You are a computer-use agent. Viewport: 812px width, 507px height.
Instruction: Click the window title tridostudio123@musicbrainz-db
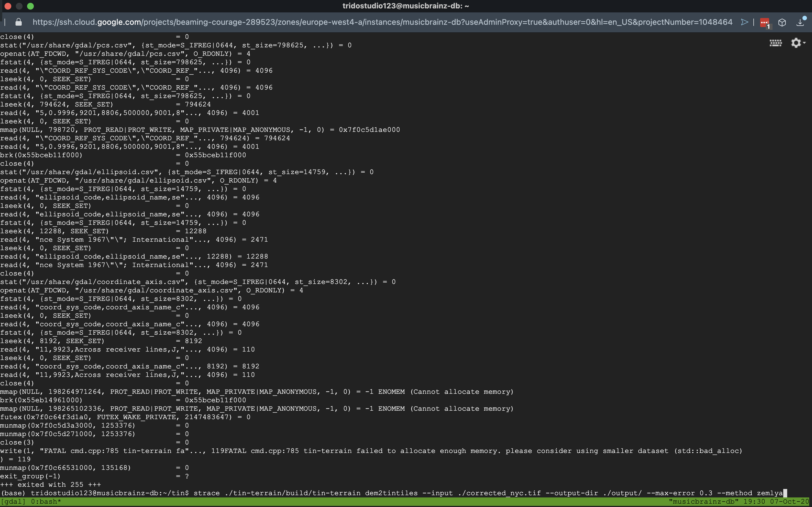pyautogui.click(x=406, y=6)
